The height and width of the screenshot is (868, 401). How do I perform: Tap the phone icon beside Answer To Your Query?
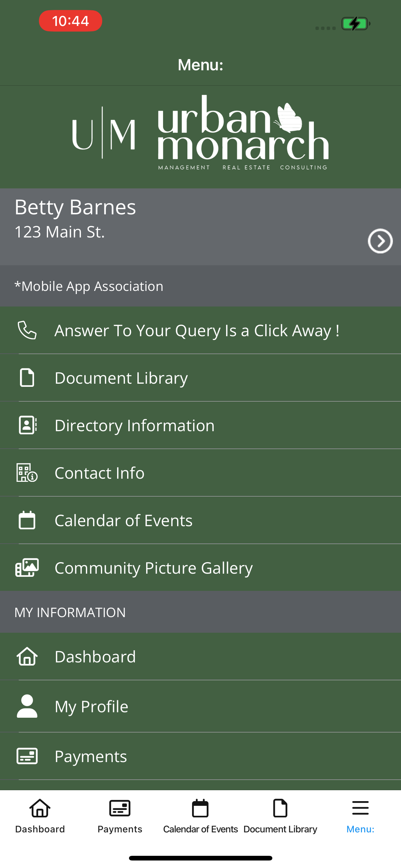pyautogui.click(x=27, y=330)
